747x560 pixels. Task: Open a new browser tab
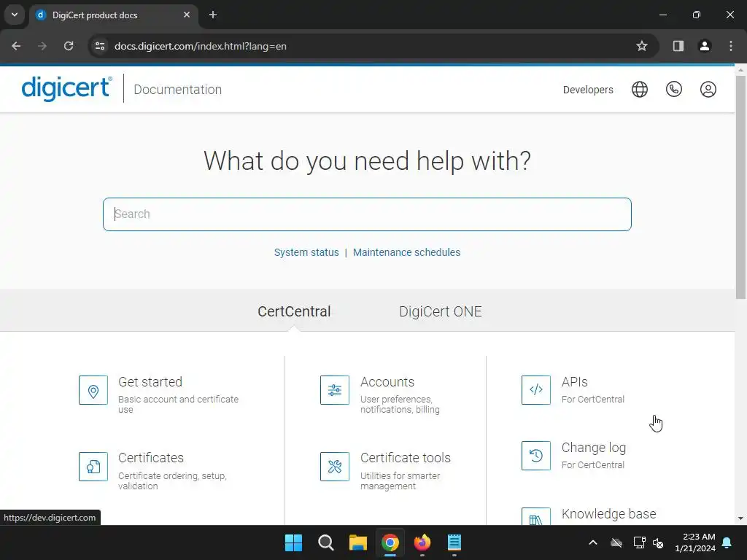tap(213, 15)
